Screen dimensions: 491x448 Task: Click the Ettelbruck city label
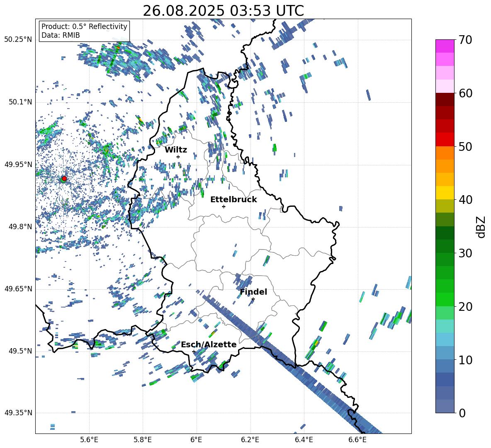[x=233, y=200]
